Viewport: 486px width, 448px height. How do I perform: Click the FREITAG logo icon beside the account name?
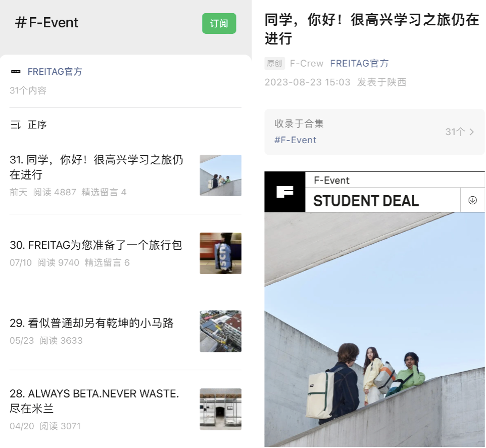point(16,72)
